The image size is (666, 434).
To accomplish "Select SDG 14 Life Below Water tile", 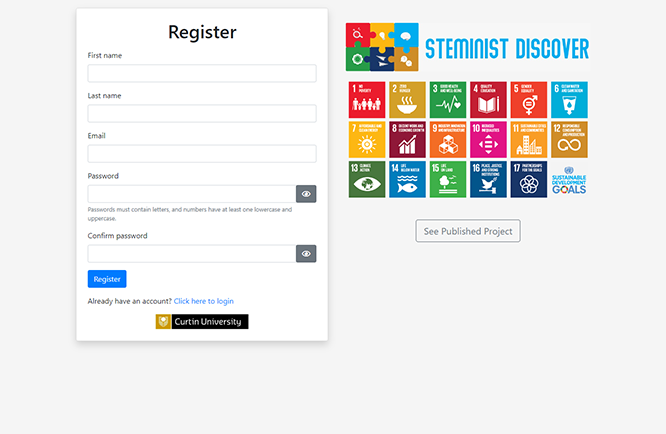I will [407, 179].
